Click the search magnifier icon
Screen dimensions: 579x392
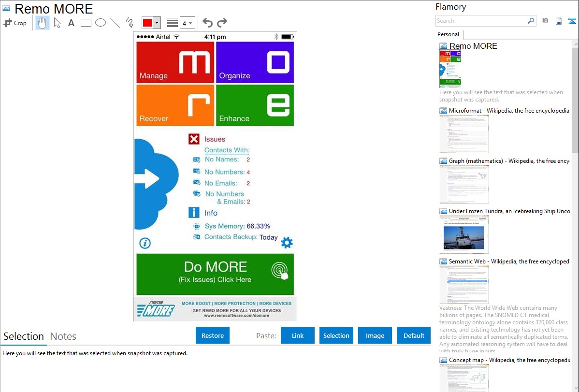point(531,21)
